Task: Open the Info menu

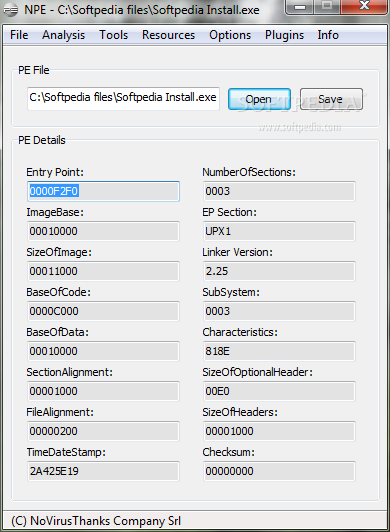Action: [x=328, y=35]
